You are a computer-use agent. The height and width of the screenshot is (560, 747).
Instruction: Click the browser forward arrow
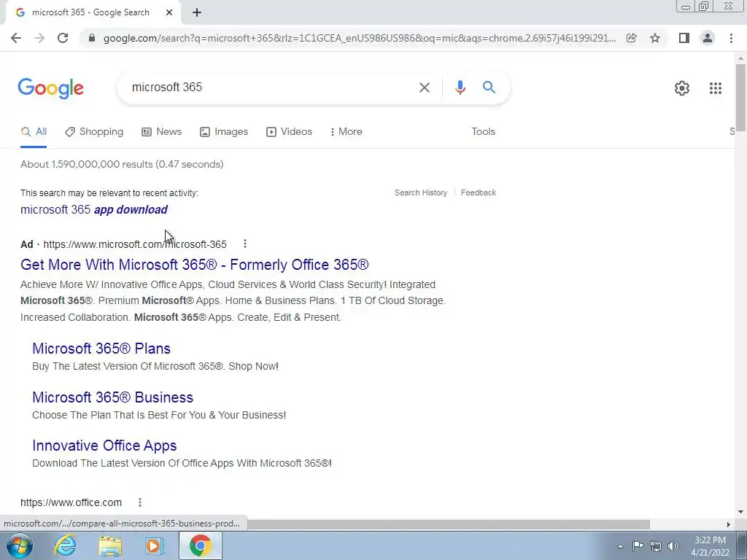coord(39,38)
